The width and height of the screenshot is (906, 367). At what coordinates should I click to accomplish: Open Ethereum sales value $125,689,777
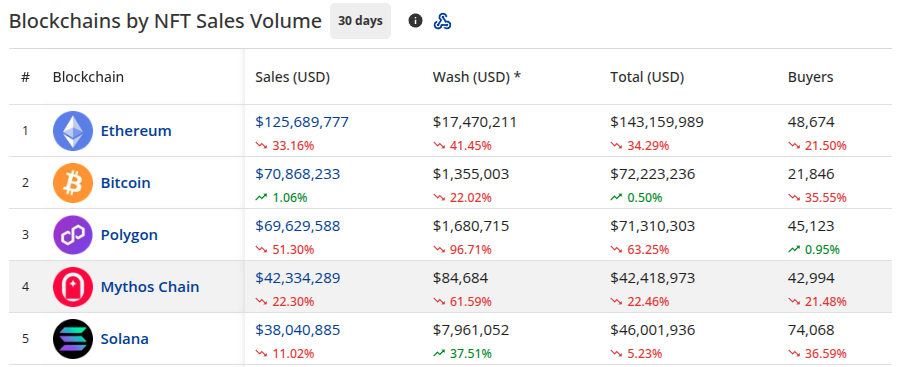point(302,122)
